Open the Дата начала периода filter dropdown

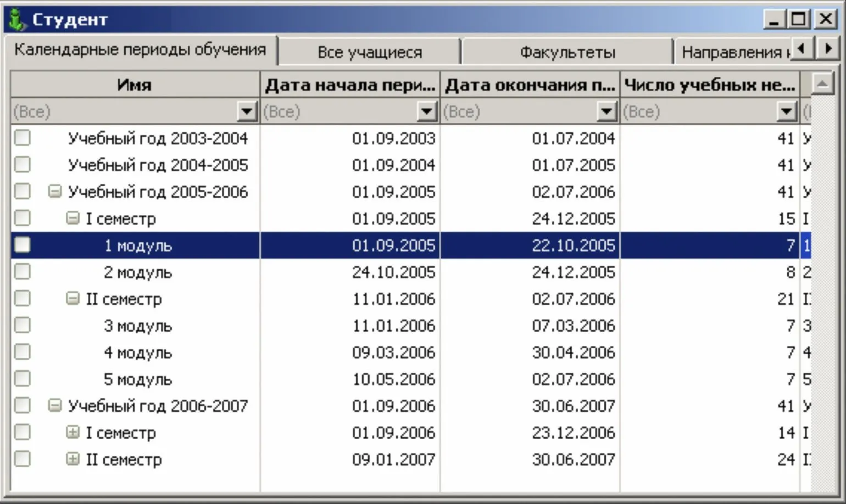(427, 112)
